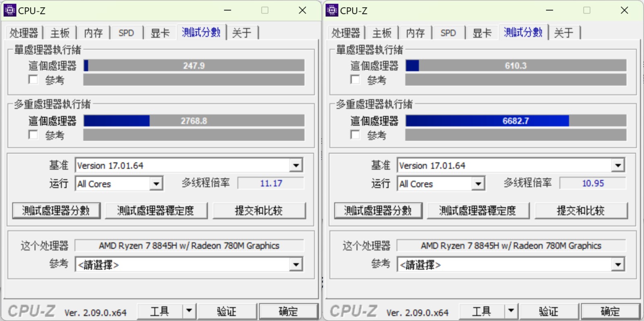Switch to SPD tab in left window

126,33
